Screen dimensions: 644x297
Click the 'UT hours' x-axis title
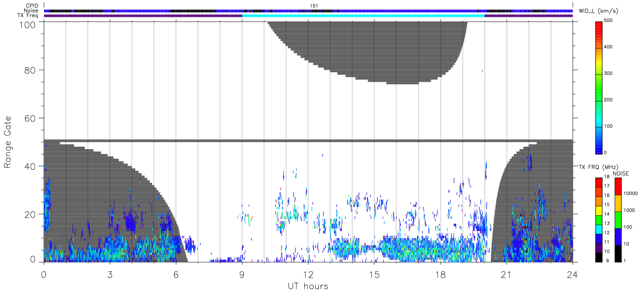point(308,286)
